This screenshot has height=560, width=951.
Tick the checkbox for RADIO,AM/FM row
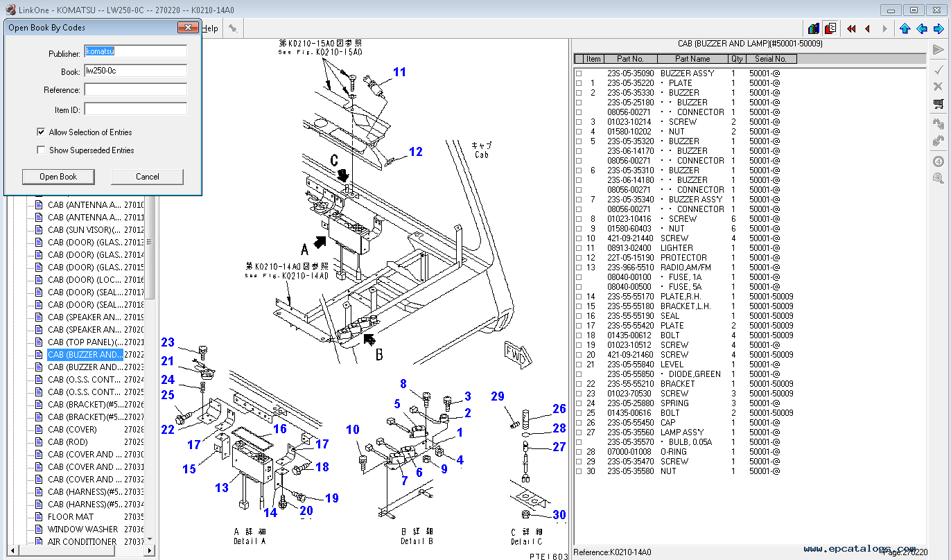click(x=579, y=268)
